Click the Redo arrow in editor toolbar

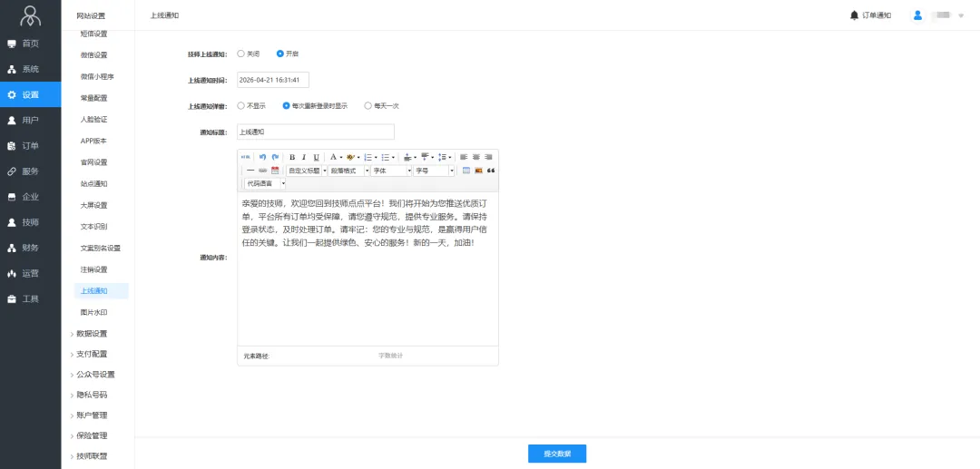pos(274,157)
